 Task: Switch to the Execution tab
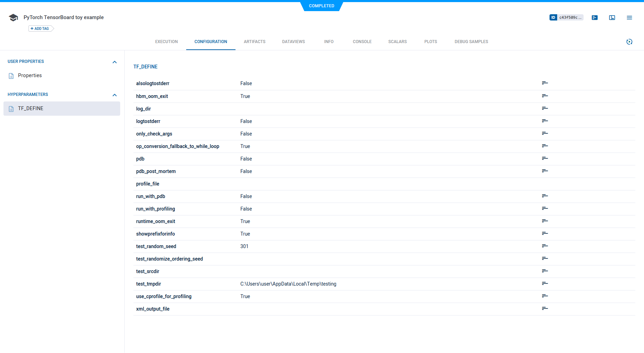[166, 42]
